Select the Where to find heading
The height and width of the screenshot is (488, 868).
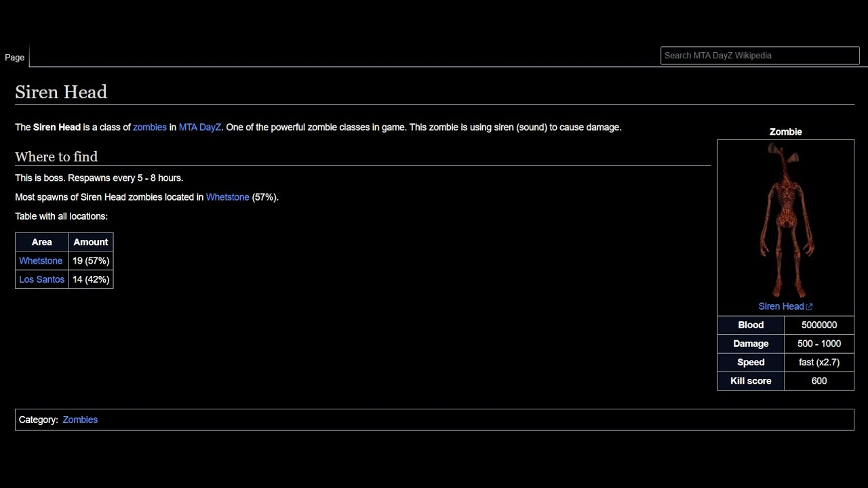56,157
